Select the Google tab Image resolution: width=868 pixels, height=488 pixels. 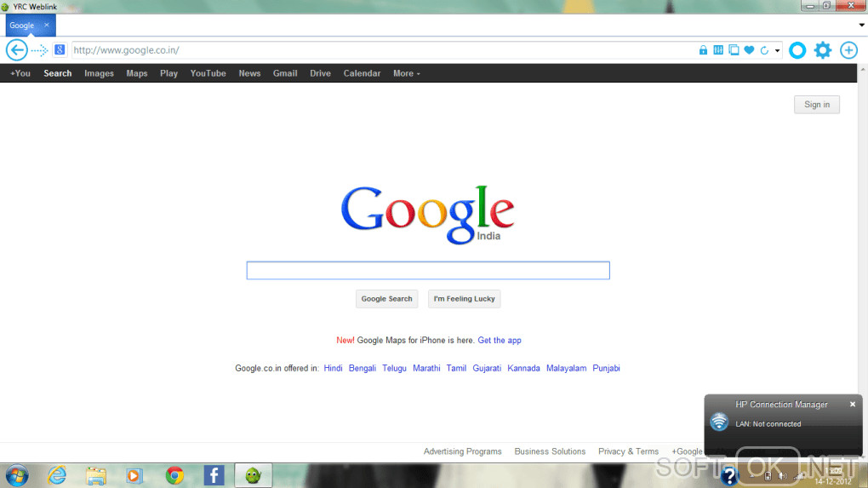point(31,26)
